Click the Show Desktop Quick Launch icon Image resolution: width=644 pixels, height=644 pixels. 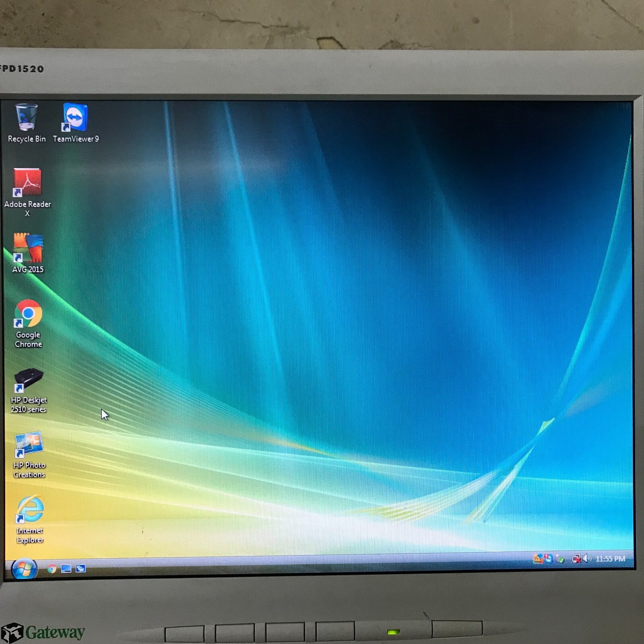[66, 569]
